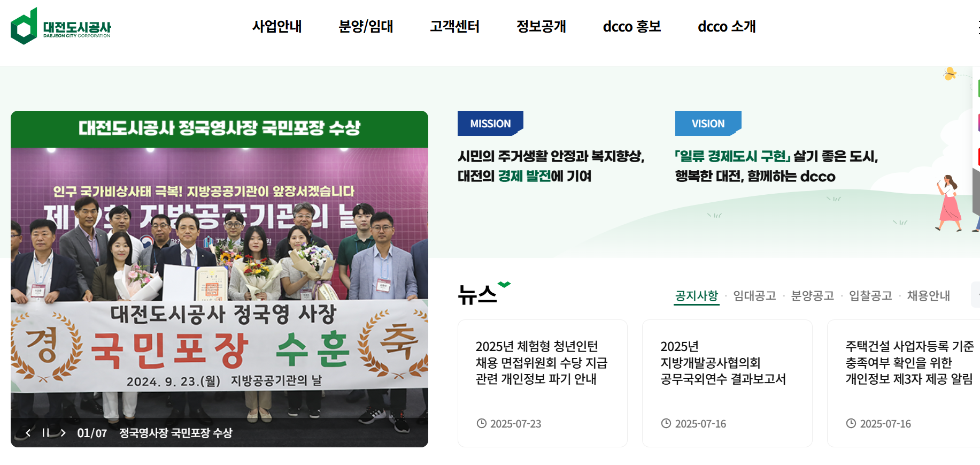Open the 채용안내 tab
980x465 pixels.
pyautogui.click(x=928, y=296)
